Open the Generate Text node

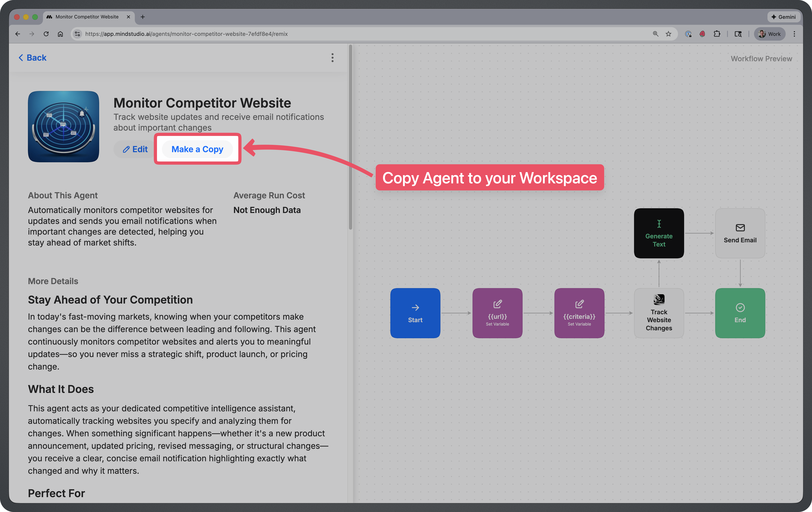[x=659, y=233]
